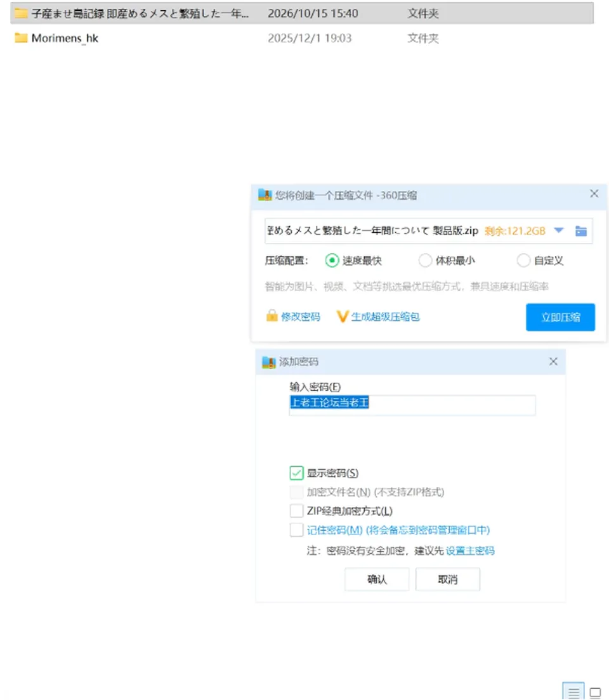Tick the 记住密码(M) checkbox
This screenshot has width=609, height=700.
[296, 530]
